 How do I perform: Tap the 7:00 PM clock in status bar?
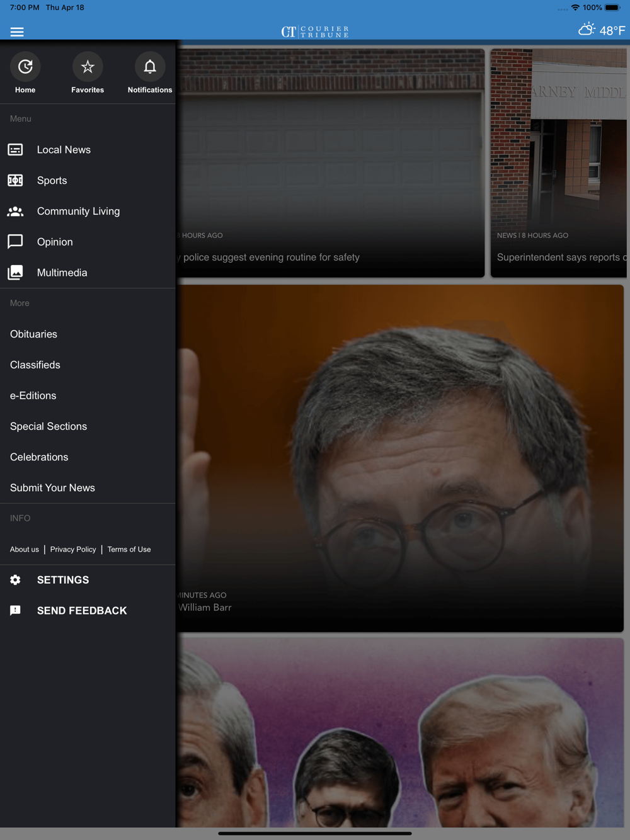pyautogui.click(x=25, y=8)
